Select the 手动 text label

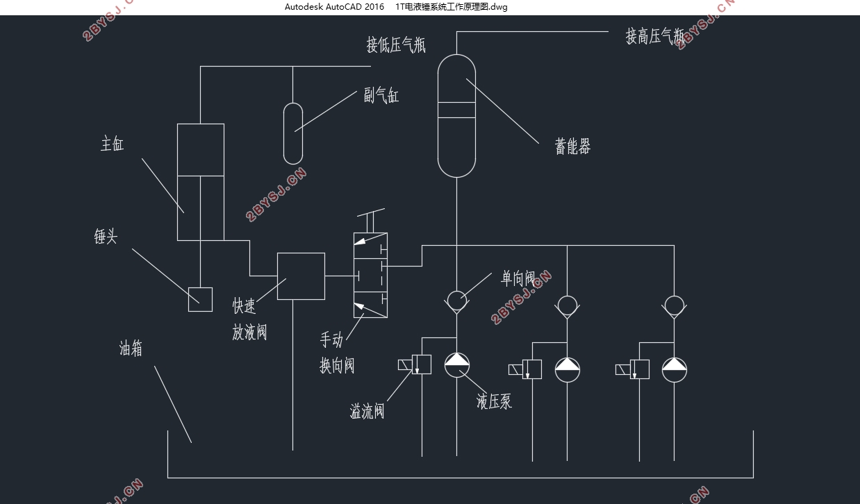[x=331, y=339]
